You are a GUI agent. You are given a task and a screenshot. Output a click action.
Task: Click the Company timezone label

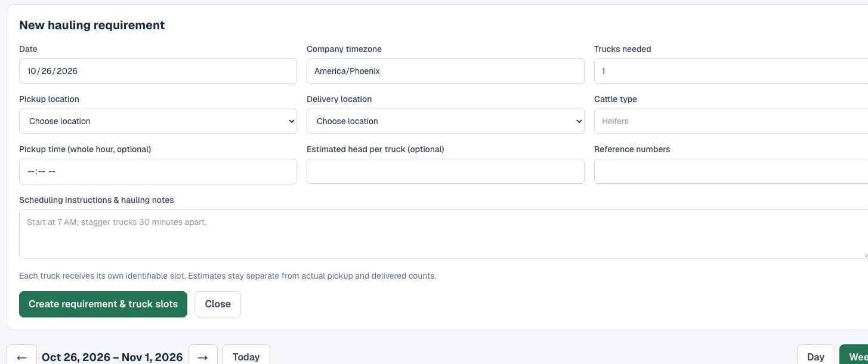(344, 49)
